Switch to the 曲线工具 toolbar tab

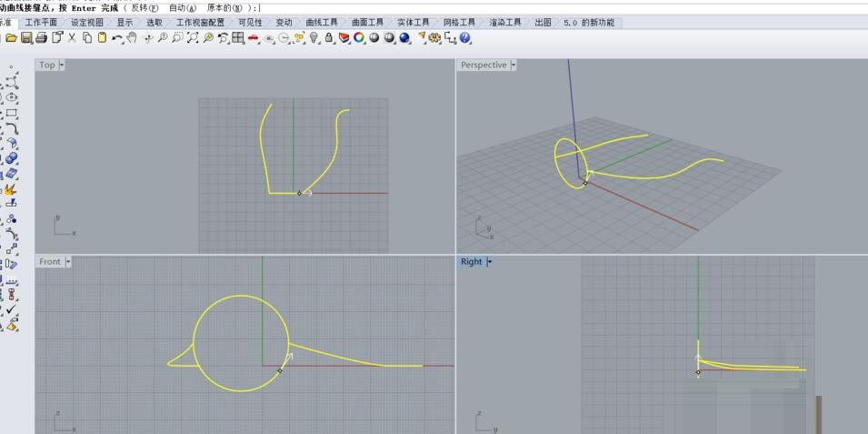click(321, 23)
